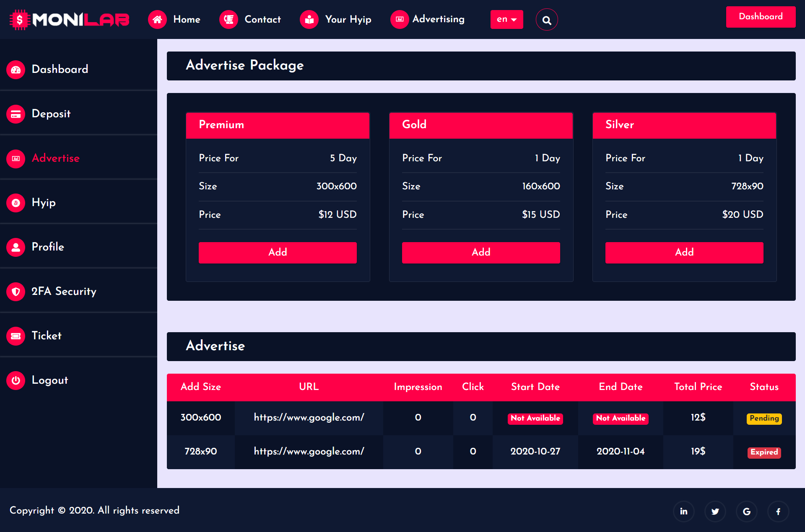Screen dimensions: 805x532
Task: Click the Facebook icon in the footer
Action: [778, 511]
